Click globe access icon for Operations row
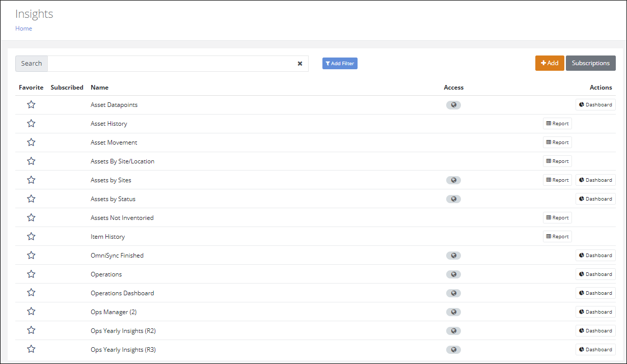This screenshot has height=364, width=627. 453,274
